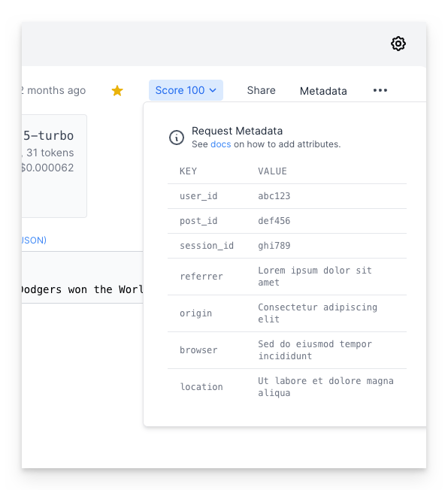Screen dimensions: 448x490
Task: Select the session_id key cell
Action: click(x=207, y=246)
